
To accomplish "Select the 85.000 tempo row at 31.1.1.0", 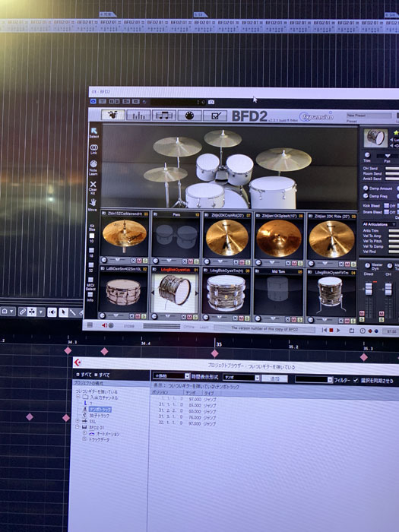I will [187, 405].
